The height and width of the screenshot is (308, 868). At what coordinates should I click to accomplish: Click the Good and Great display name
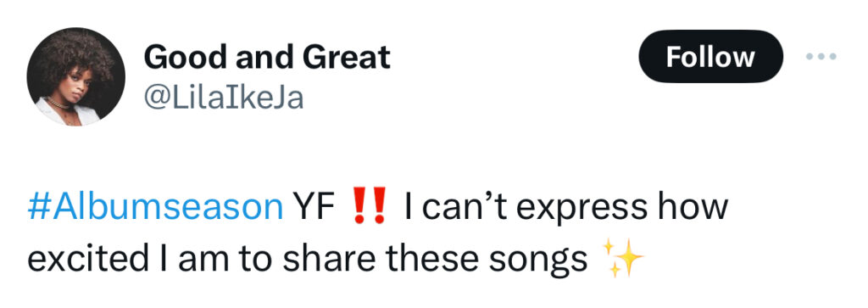point(267,57)
